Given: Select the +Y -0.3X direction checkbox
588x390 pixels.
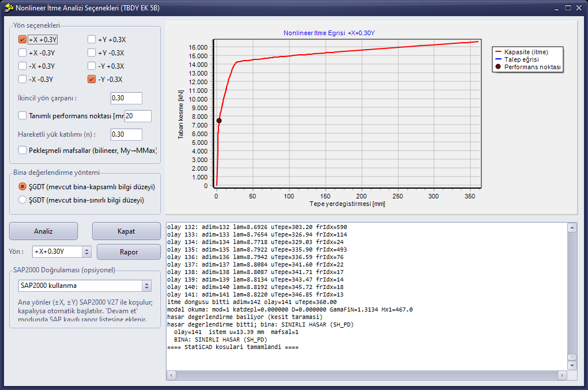Looking at the screenshot, I should tap(92, 52).
